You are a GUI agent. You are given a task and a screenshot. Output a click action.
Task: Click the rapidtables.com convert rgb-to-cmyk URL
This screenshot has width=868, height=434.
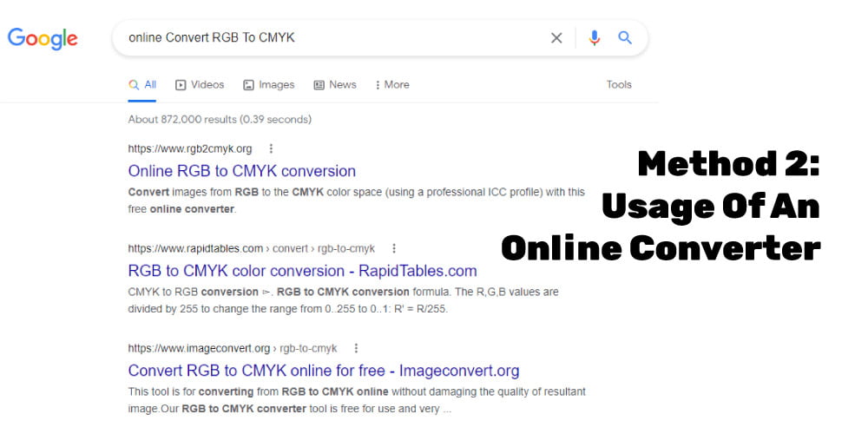[x=252, y=248]
